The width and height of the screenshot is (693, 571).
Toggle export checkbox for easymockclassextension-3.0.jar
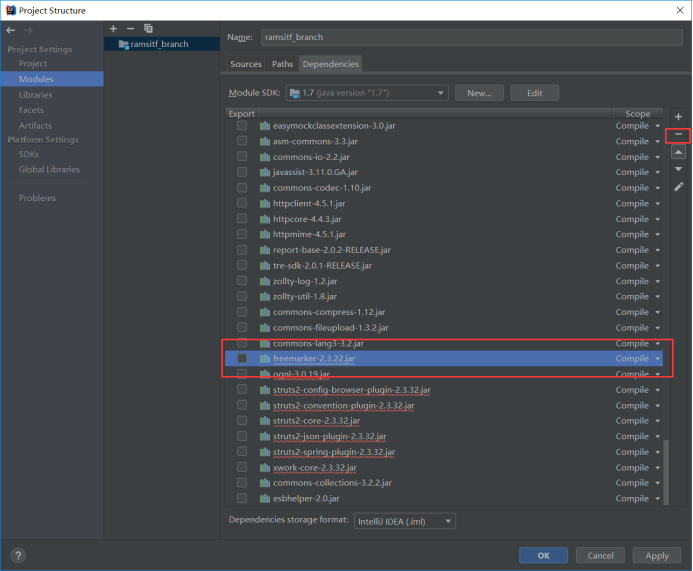coord(242,126)
